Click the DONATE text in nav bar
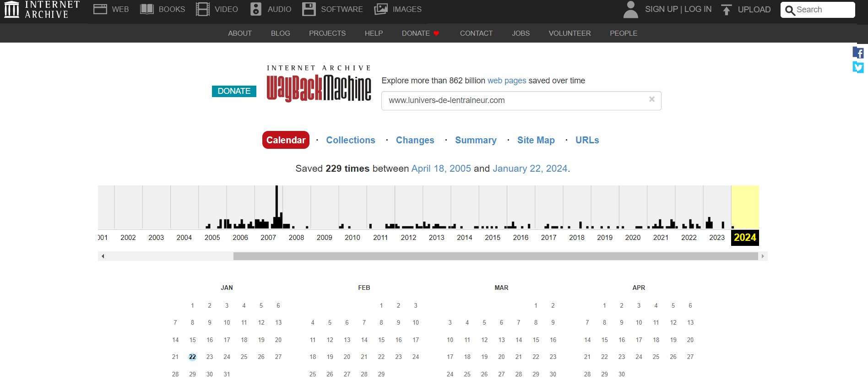The image size is (868, 386). pos(416,33)
